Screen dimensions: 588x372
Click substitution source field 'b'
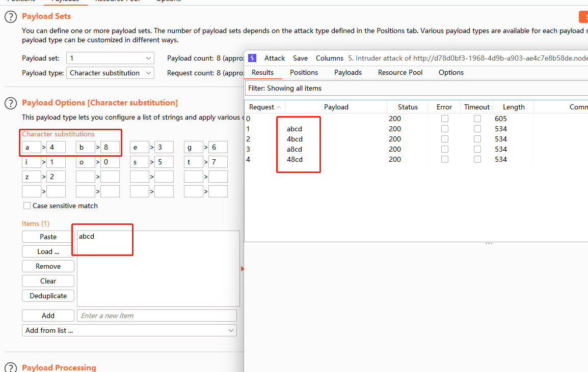[86, 147]
